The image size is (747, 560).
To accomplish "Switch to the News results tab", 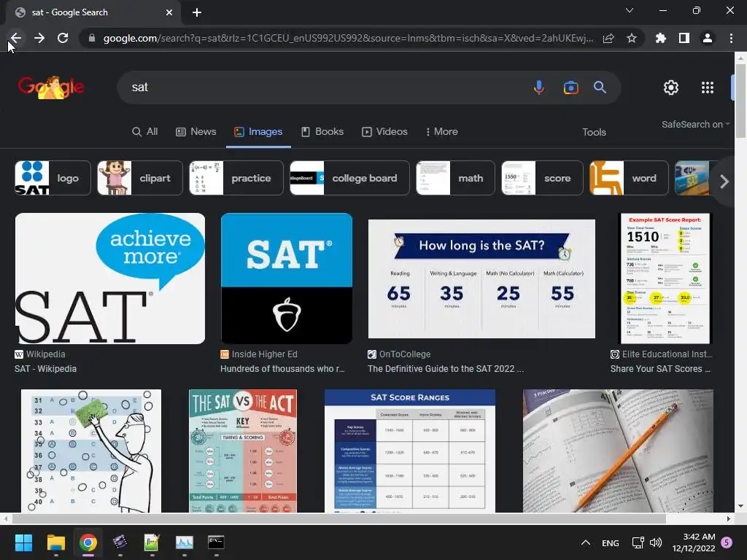I will point(196,132).
